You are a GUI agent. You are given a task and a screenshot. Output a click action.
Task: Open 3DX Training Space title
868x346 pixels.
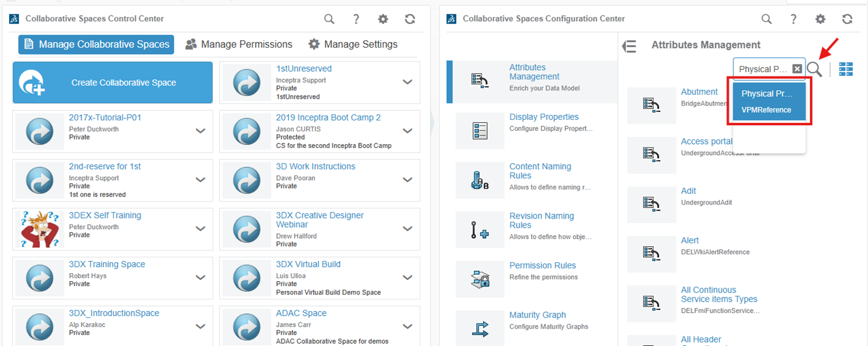pos(107,265)
